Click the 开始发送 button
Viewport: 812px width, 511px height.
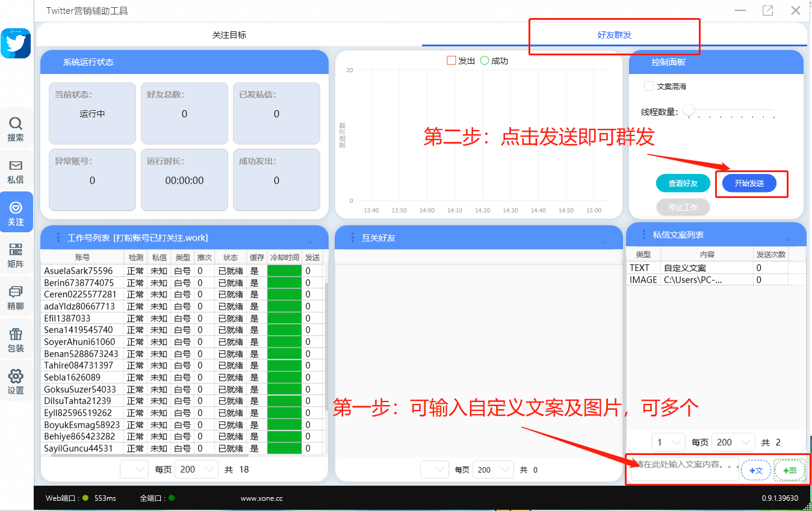749,183
